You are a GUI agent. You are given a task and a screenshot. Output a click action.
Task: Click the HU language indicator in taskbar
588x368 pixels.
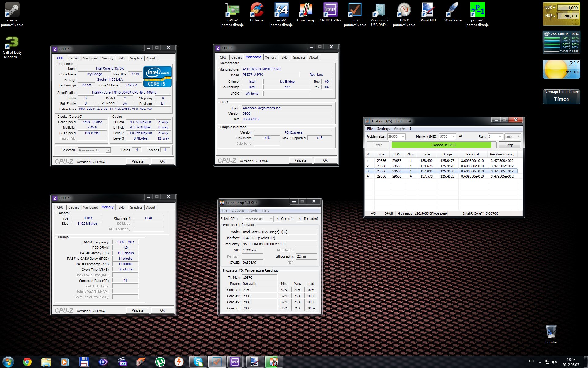(531, 361)
